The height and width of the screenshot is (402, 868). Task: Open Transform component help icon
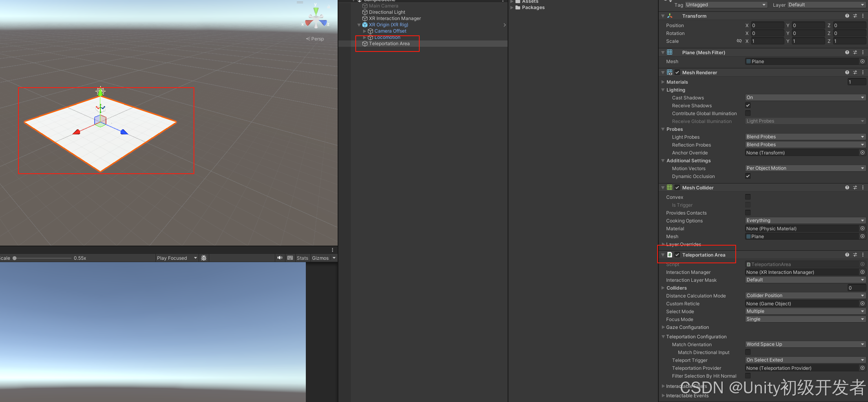click(x=847, y=16)
